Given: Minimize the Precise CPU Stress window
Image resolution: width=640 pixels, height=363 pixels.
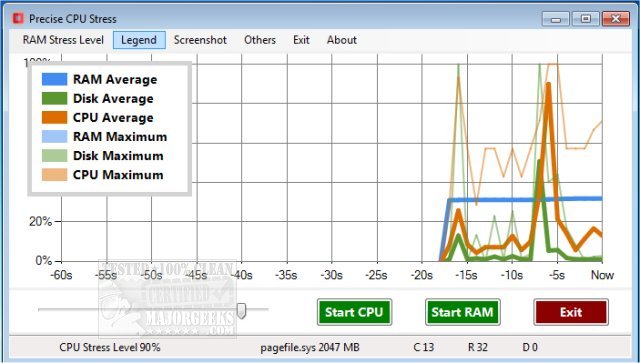Looking at the screenshot, I should coord(556,19).
